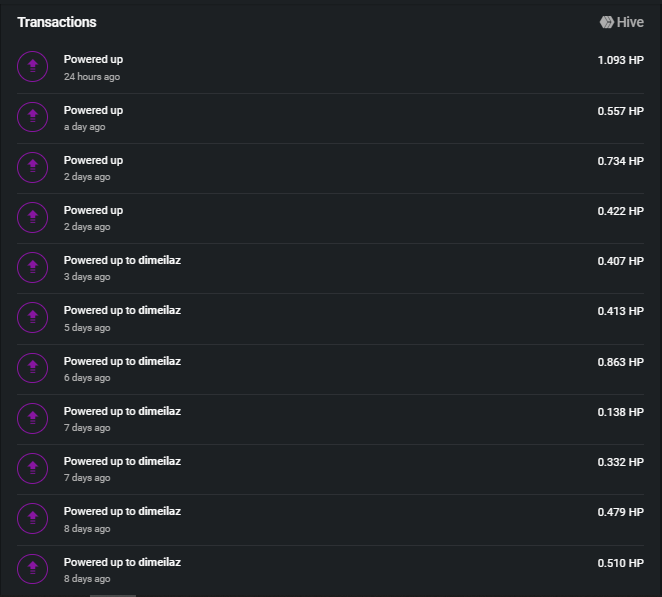Click the 0.332 HP amount
662x597 pixels.
[621, 462]
